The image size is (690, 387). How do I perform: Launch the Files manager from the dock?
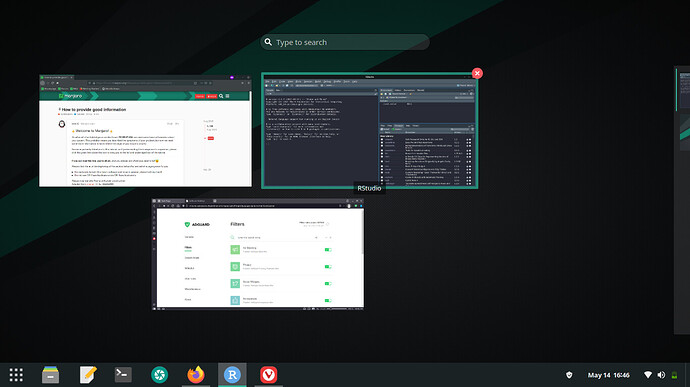tap(50, 375)
